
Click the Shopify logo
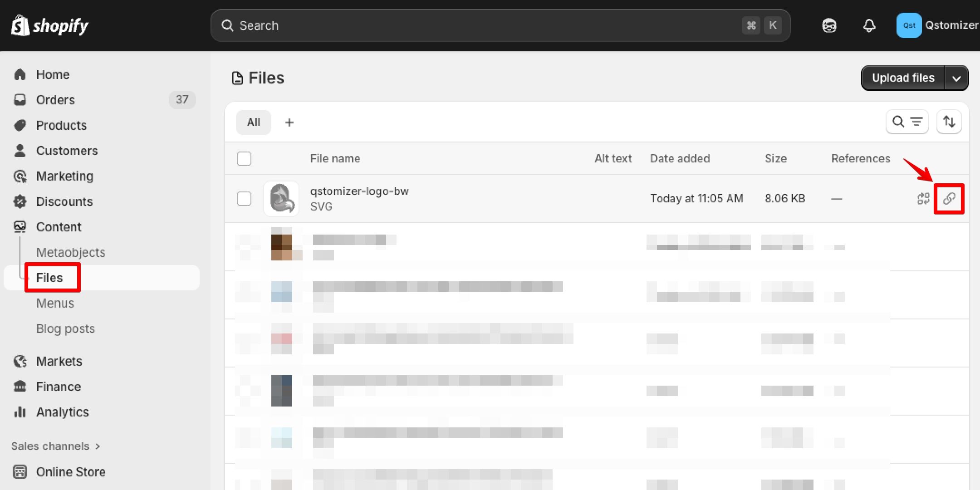click(x=50, y=25)
